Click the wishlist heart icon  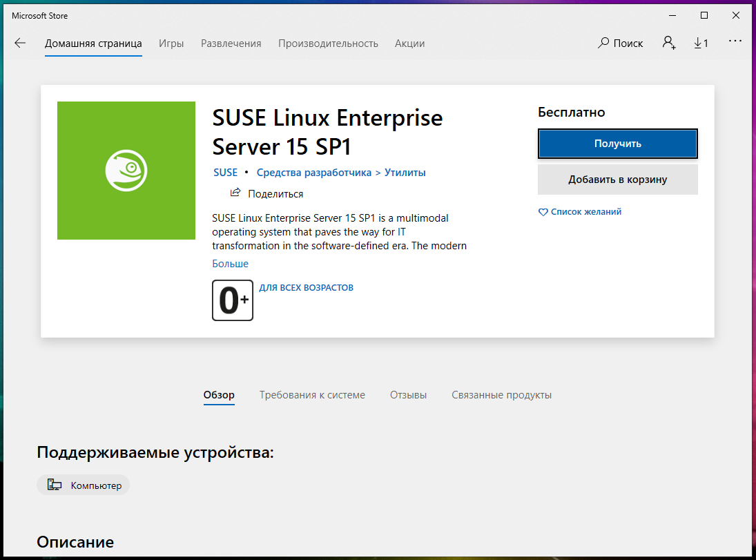(543, 212)
